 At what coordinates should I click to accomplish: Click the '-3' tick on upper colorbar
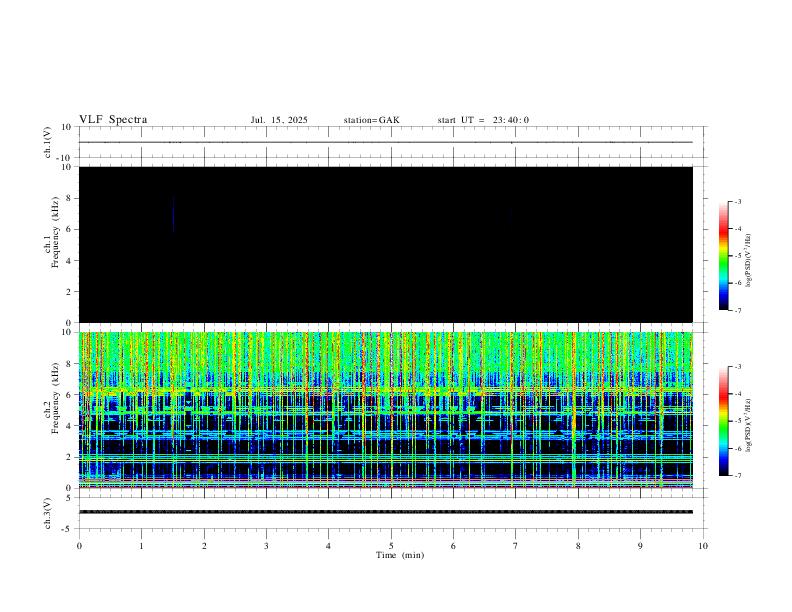pos(737,201)
